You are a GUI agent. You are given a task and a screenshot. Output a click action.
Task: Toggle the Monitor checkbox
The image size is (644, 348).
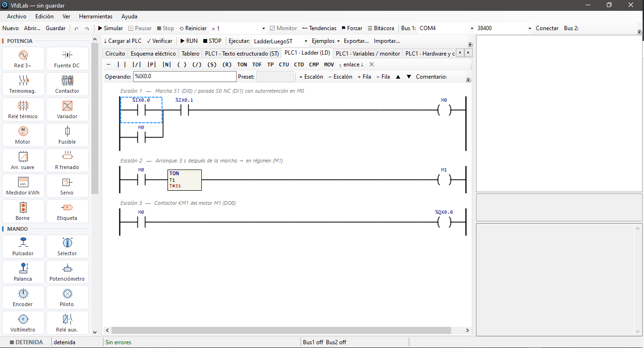(x=283, y=28)
